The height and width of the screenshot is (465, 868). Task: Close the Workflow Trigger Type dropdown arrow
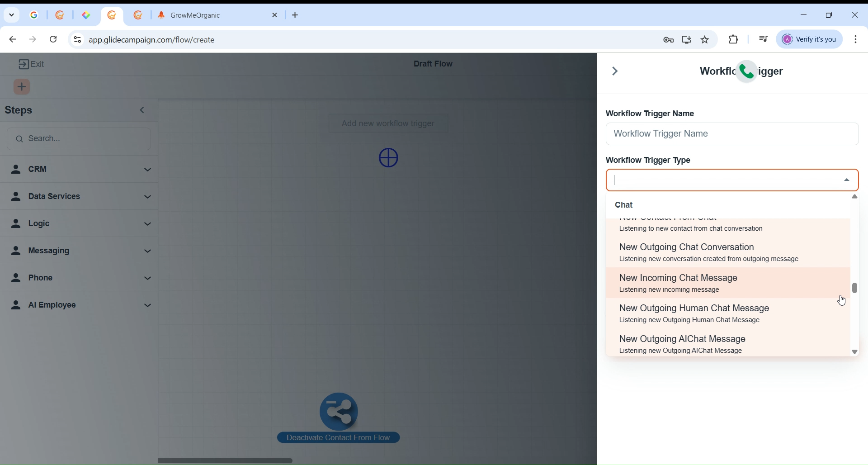(x=847, y=180)
